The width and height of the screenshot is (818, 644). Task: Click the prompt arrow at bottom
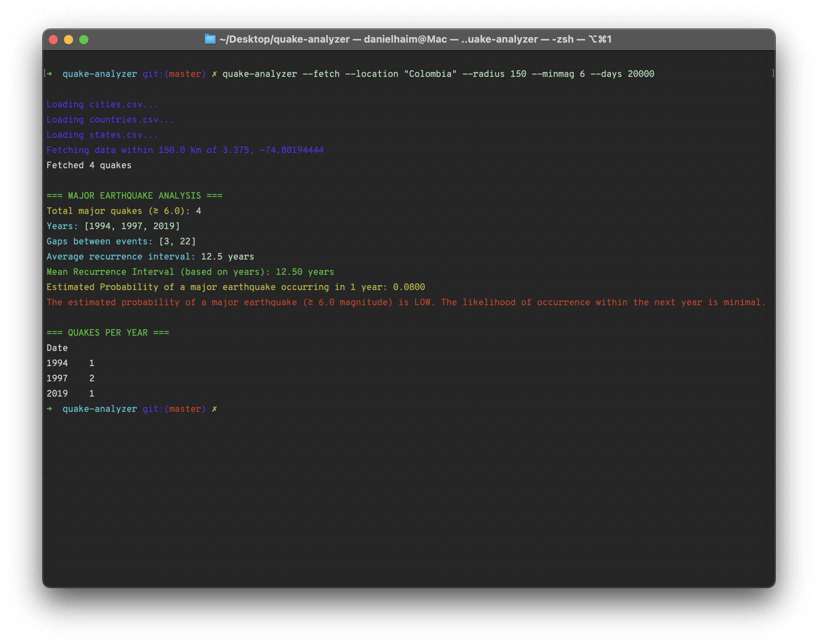pos(50,409)
